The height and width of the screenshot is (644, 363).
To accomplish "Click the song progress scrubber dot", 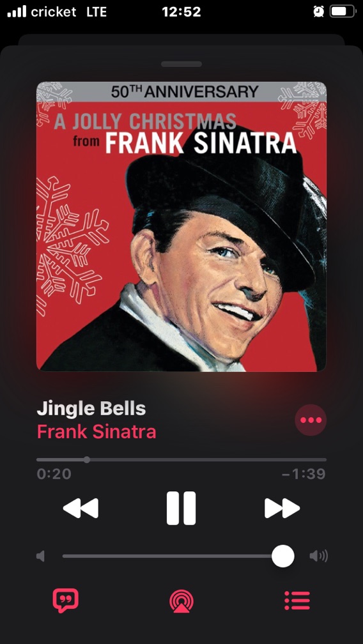I will click(x=87, y=459).
